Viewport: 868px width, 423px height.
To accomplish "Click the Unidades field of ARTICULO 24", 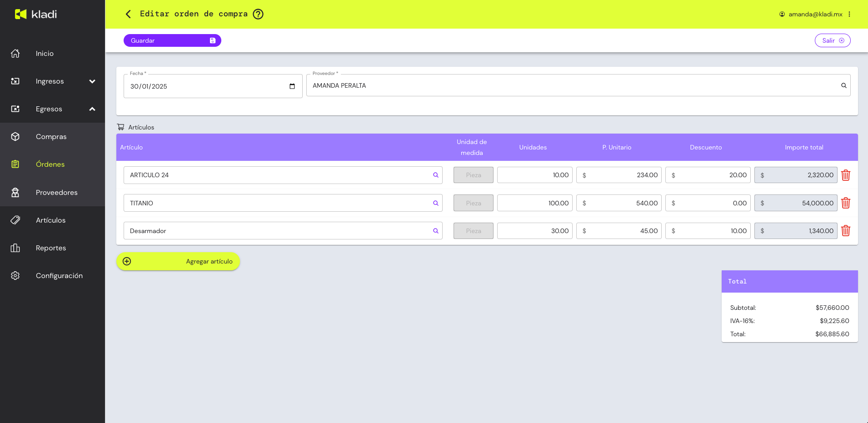I will click(534, 175).
